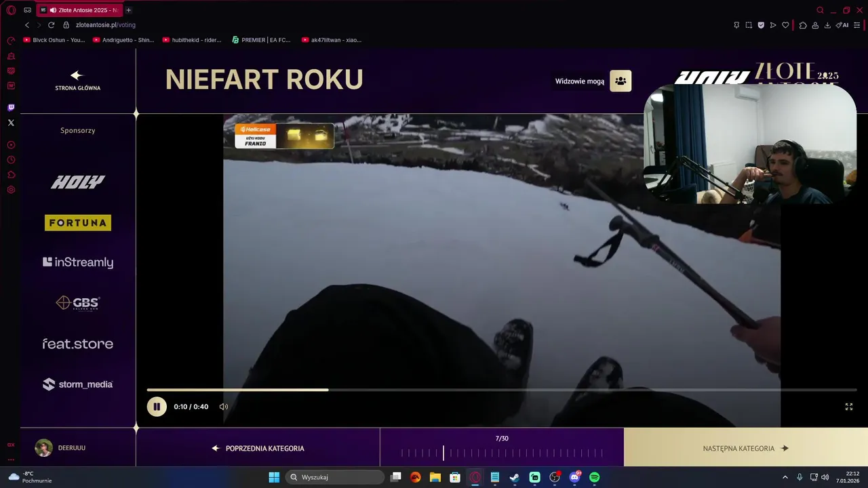Open Steam from the taskbar
This screenshot has height=488, width=868.
click(515, 477)
